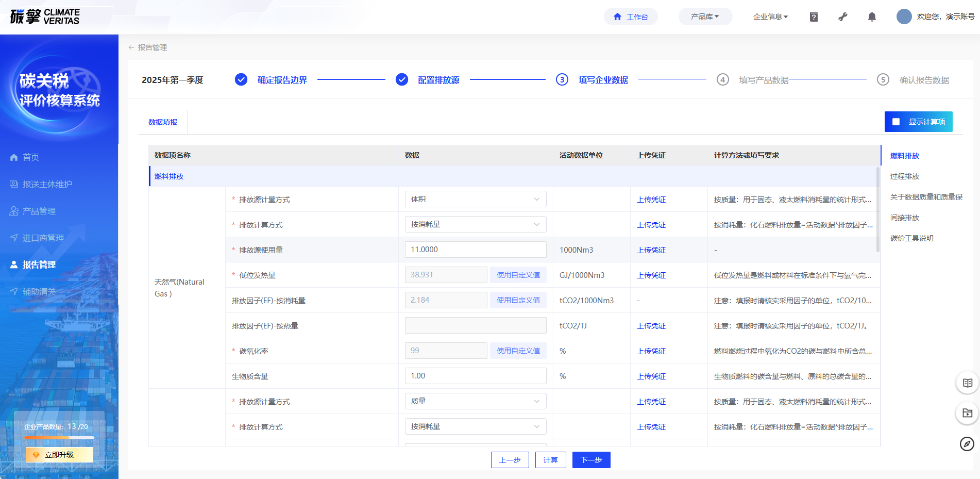Select the 数据填报 tab
The width and height of the screenshot is (980, 479).
click(163, 122)
